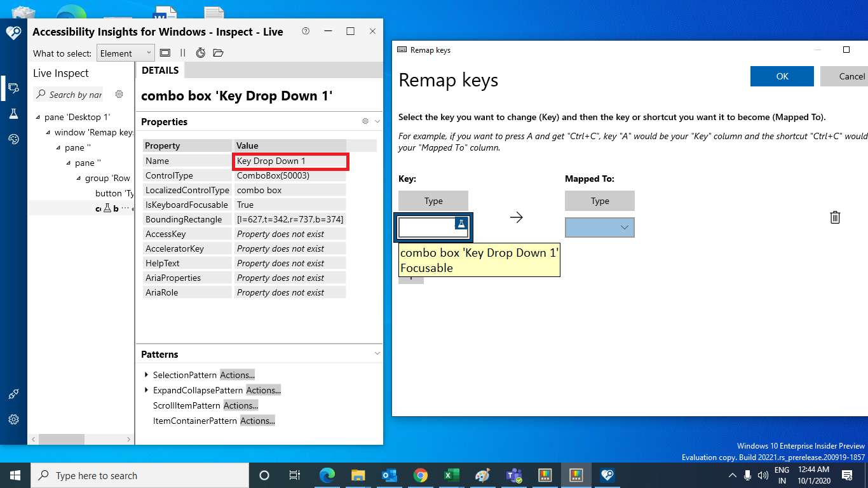Open Accessibility Insights settings gear in sidebar
The image size is (868, 488).
(x=14, y=419)
